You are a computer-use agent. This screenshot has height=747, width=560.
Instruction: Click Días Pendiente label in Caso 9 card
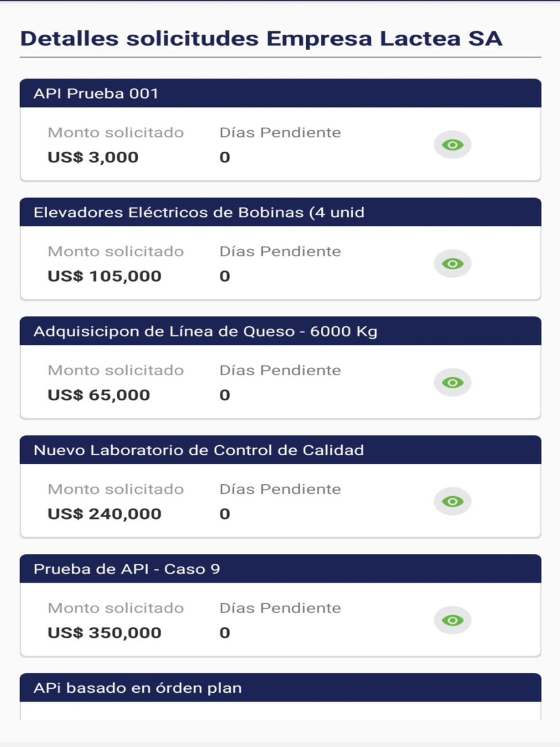pos(280,608)
